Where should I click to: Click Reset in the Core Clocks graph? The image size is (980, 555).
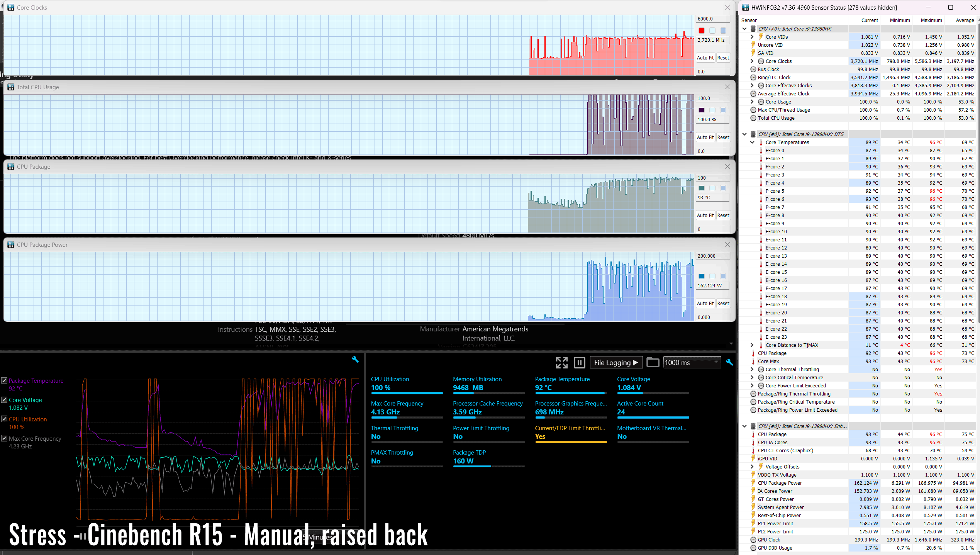tap(723, 58)
